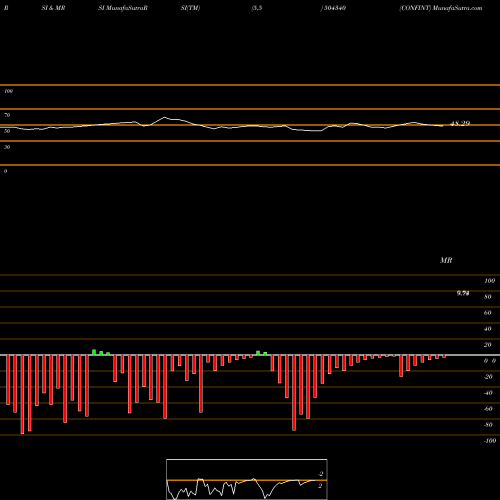Image resolution: width=500 pixels, height=500 pixels.
Task: Click the 'SI(TM)' header text
Action: click(190, 8)
